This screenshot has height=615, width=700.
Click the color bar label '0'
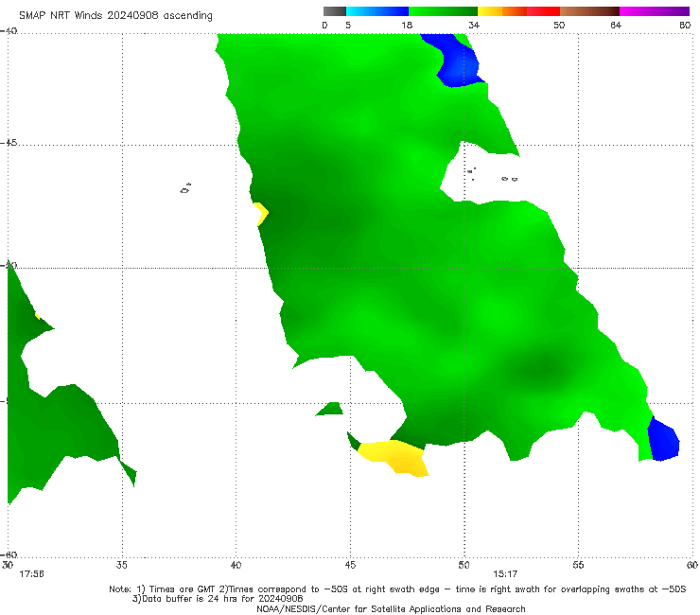coord(325,25)
